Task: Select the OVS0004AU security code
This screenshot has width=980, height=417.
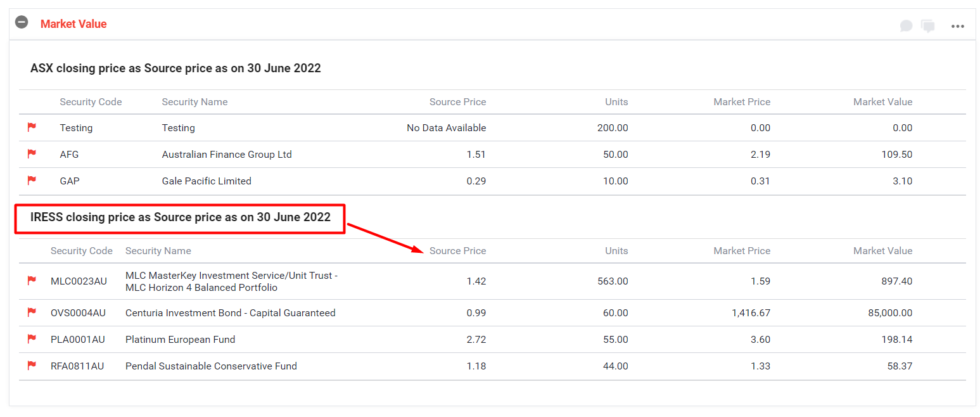Action: 79,313
